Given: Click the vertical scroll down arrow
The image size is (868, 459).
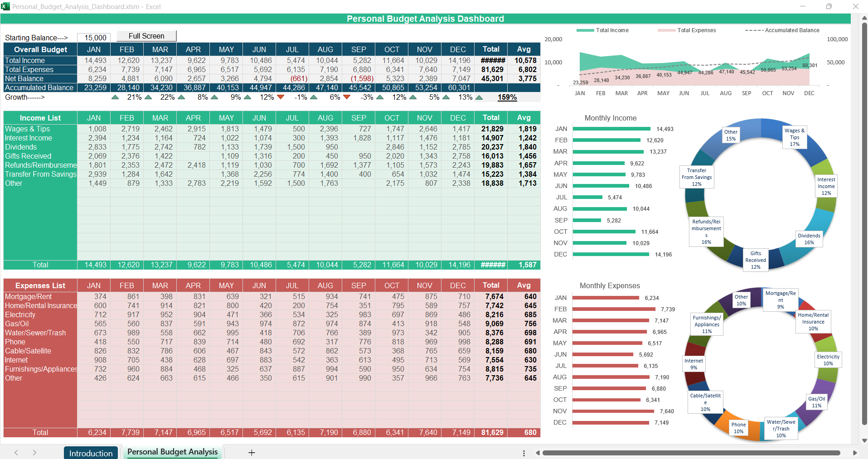Looking at the screenshot, I should [x=864, y=440].
